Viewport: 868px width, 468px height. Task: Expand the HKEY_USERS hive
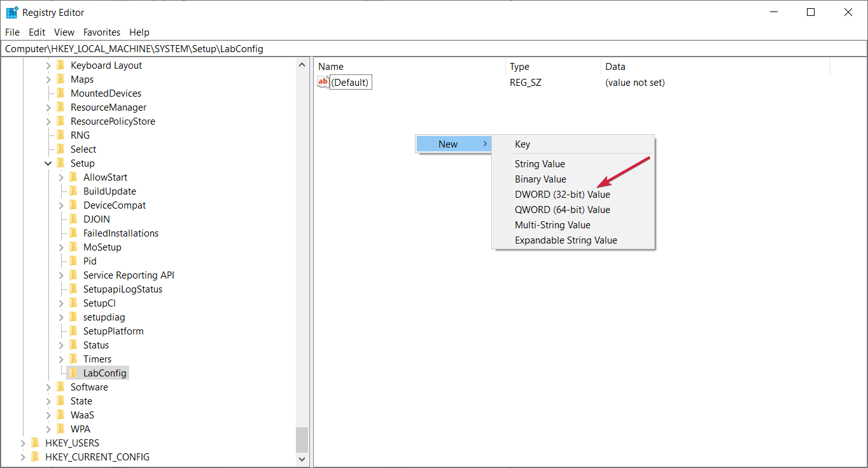pyautogui.click(x=24, y=443)
